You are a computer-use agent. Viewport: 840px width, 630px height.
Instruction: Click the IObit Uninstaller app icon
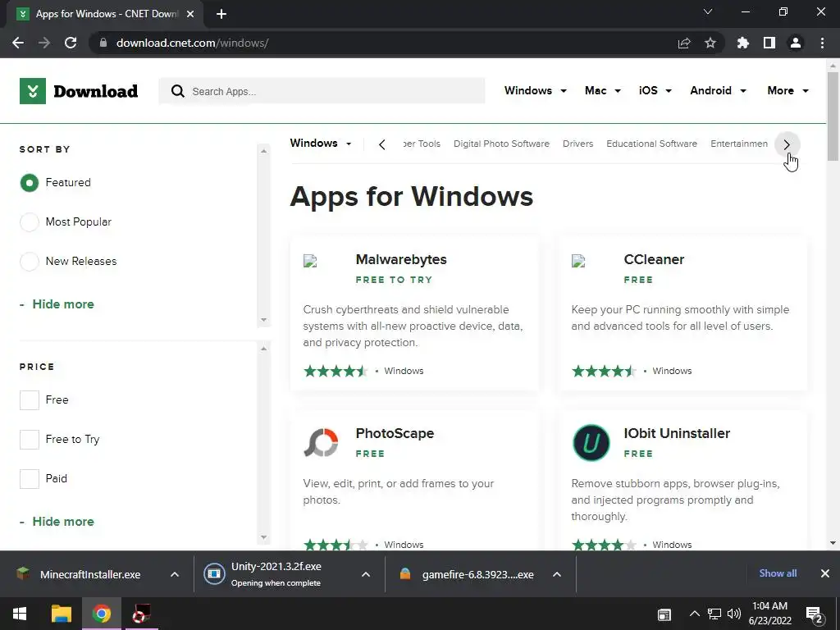(591, 442)
